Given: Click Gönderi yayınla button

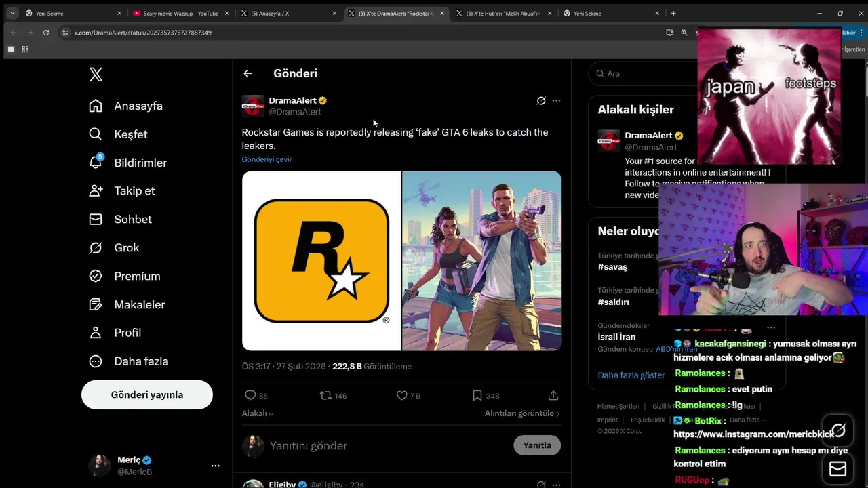Looking at the screenshot, I should point(147,394).
